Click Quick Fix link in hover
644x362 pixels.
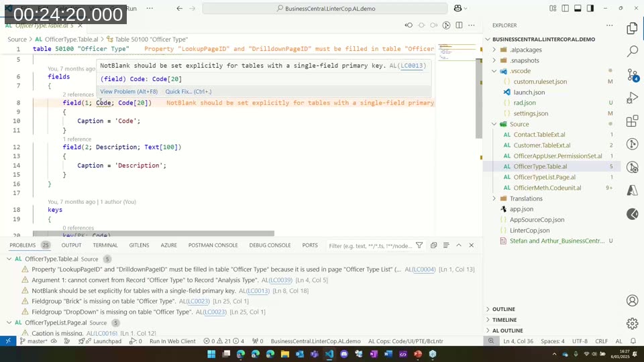click(x=189, y=92)
